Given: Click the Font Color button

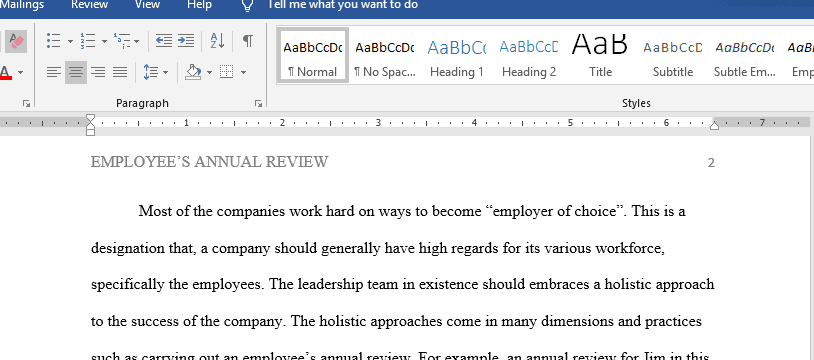Looking at the screenshot, I should pyautogui.click(x=5, y=72).
